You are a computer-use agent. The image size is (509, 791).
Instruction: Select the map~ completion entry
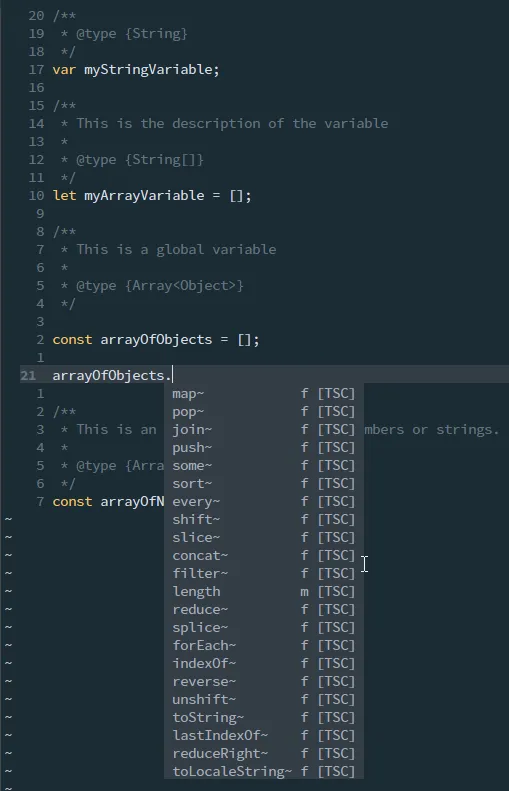pyautogui.click(x=263, y=393)
